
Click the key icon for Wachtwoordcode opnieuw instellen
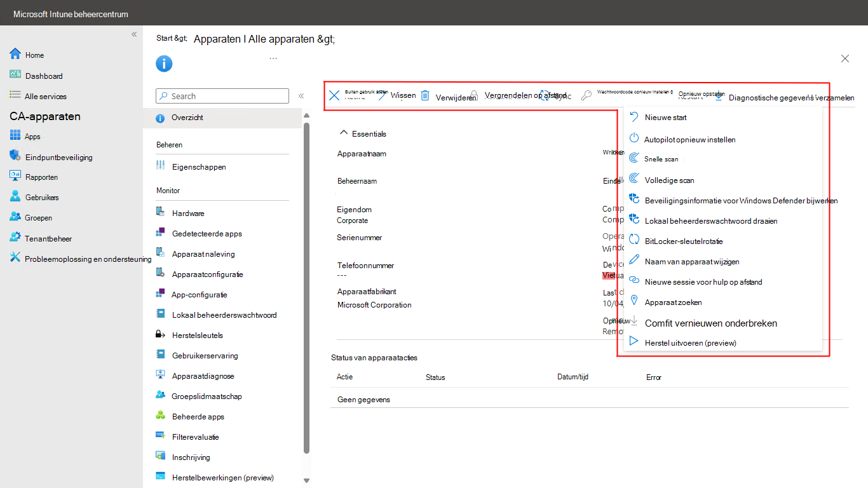pos(587,96)
